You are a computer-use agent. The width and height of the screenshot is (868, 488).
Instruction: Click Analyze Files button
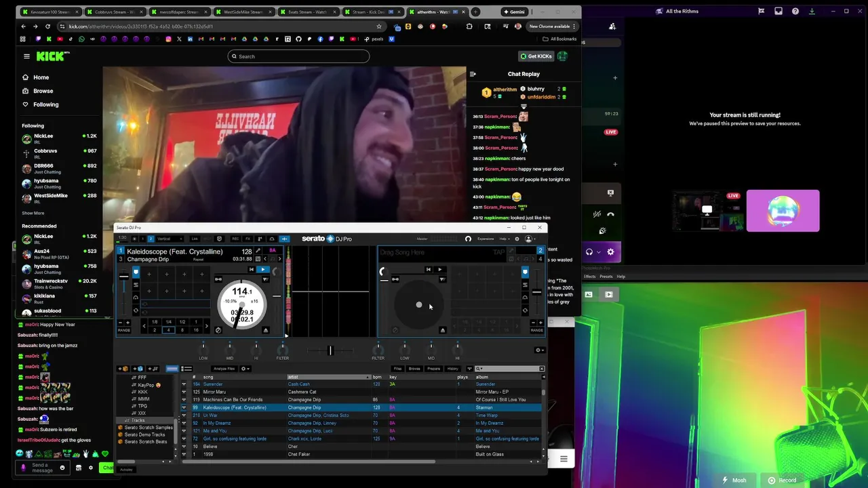[224, 369]
